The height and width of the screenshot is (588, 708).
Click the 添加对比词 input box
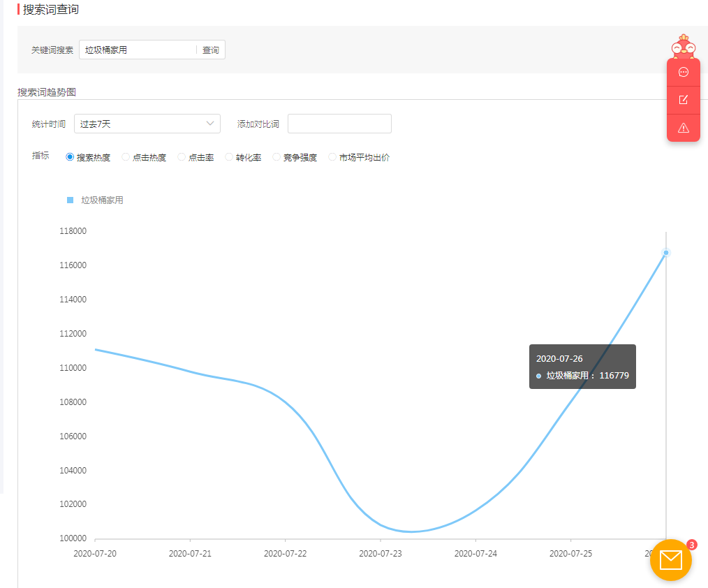tap(339, 124)
